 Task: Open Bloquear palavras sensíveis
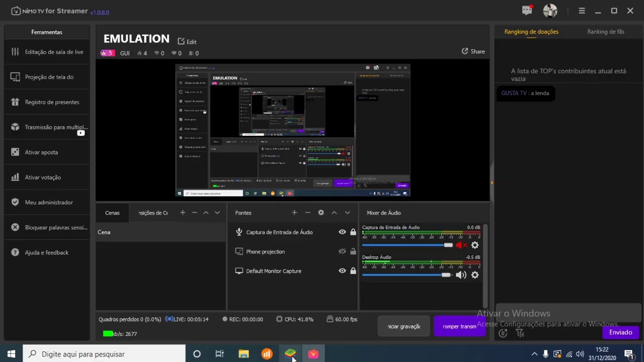47,228
